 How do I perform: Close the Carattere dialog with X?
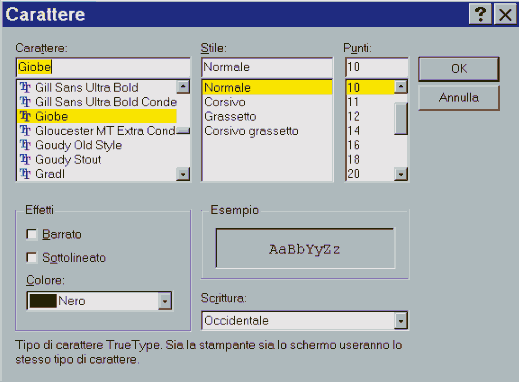505,14
